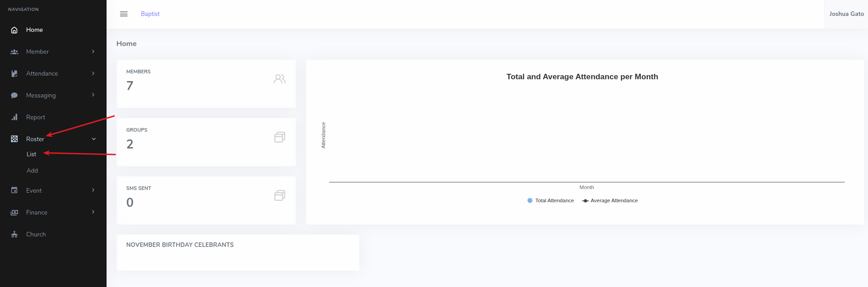Image resolution: width=868 pixels, height=287 pixels.
Task: Click the Member people icon in sidebar
Action: [x=14, y=52]
